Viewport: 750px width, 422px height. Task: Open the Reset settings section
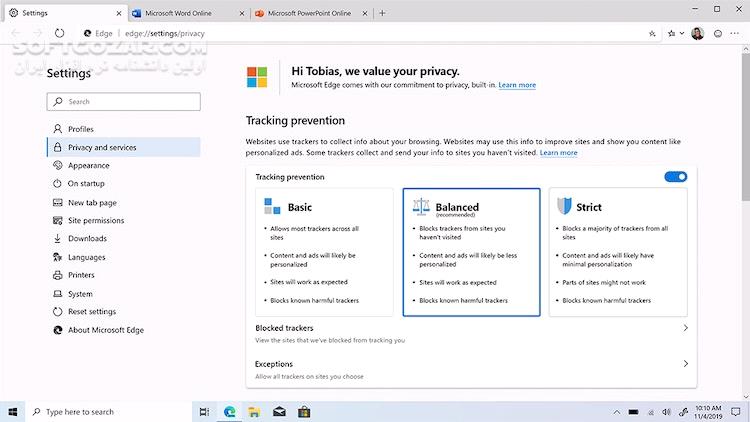(x=123, y=311)
